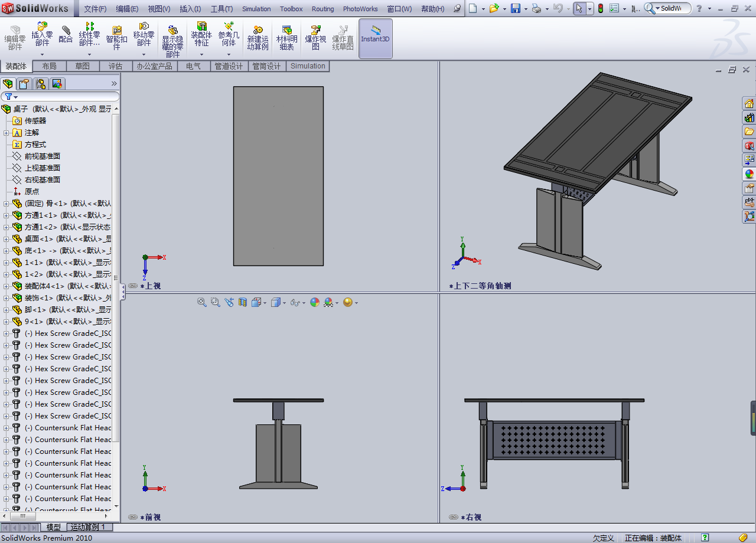The width and height of the screenshot is (756, 543).
Task: Select the 配合 mate tool
Action: (x=66, y=34)
